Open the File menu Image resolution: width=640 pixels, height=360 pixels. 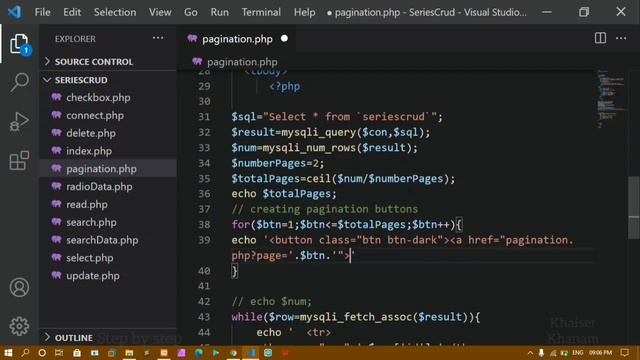click(42, 12)
